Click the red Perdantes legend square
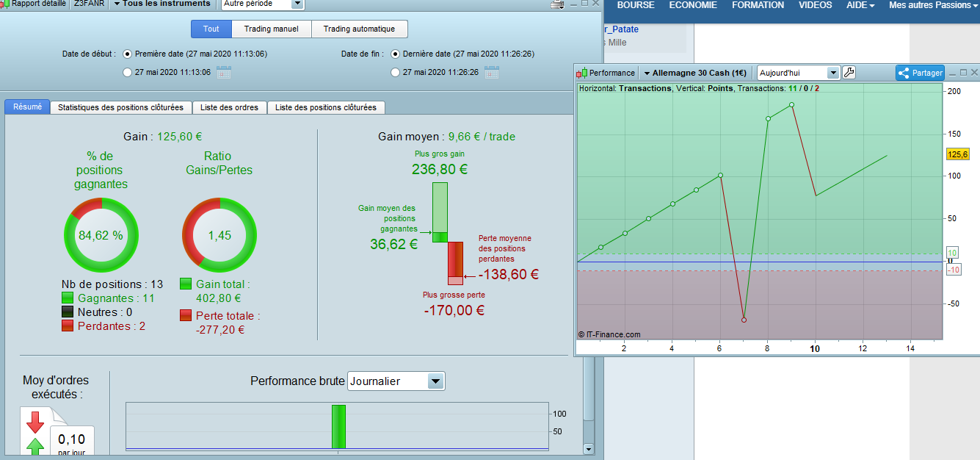This screenshot has height=460, width=980. click(x=68, y=326)
